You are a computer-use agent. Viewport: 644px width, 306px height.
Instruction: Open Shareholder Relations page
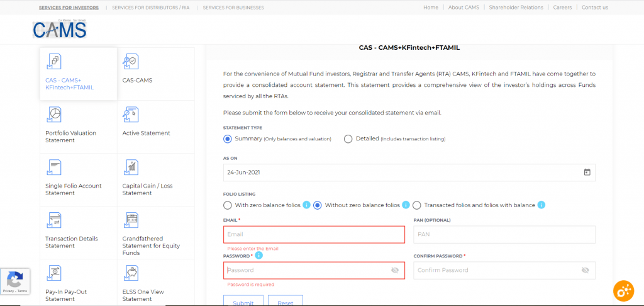click(x=516, y=8)
